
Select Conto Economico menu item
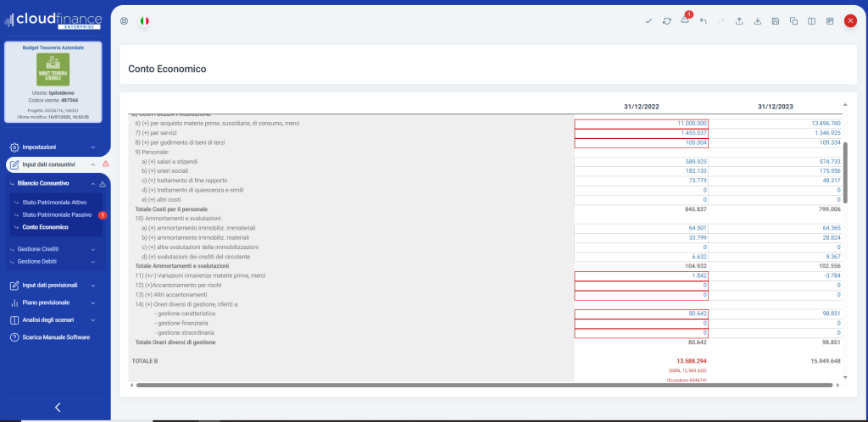pos(46,227)
